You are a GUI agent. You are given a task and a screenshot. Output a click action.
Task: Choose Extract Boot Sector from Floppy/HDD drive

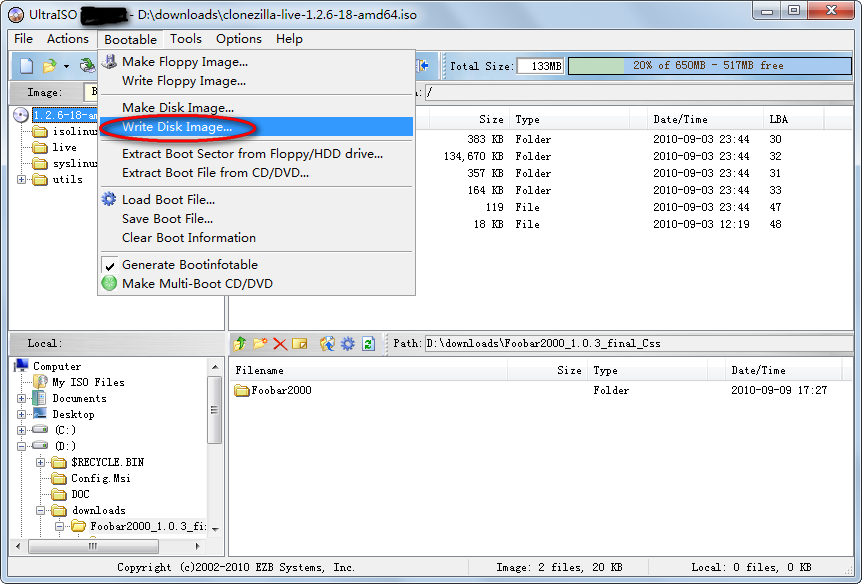coord(256,154)
